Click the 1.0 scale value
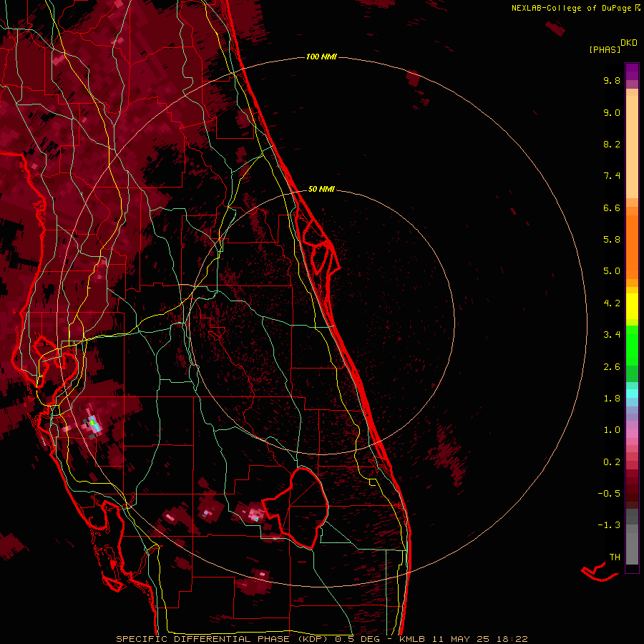644x644 pixels. tap(612, 430)
